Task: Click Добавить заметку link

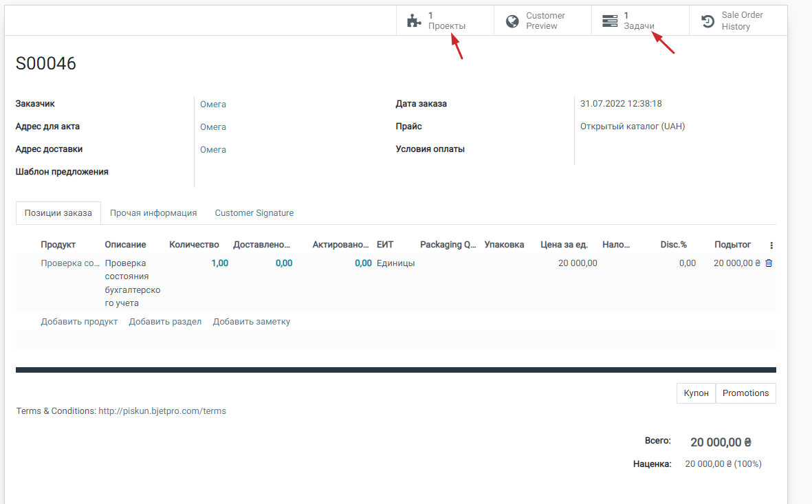Action: click(251, 322)
